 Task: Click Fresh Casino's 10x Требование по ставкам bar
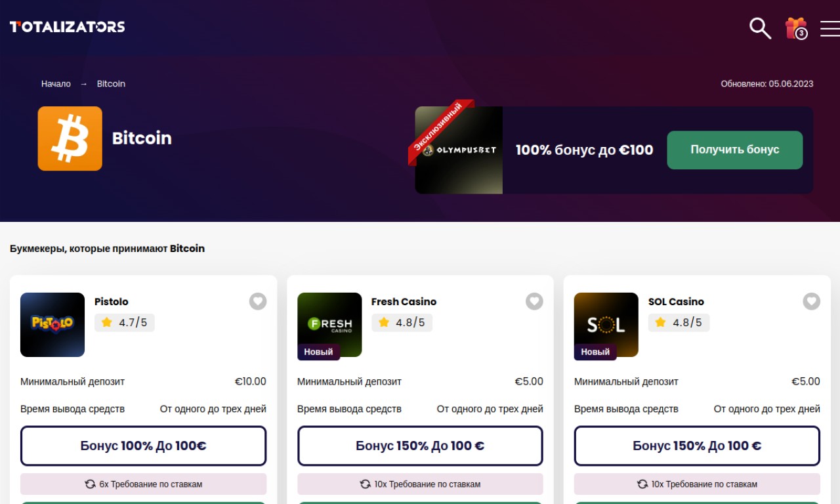(x=421, y=484)
